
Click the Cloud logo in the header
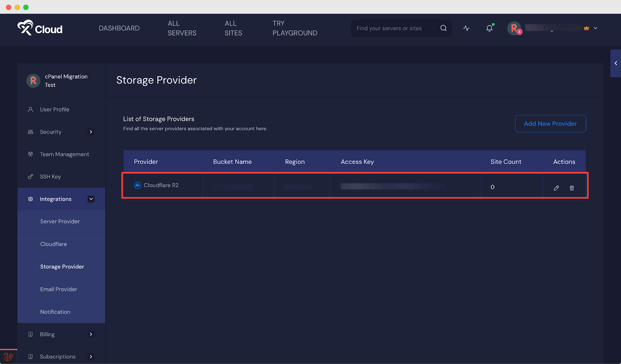[x=40, y=28]
